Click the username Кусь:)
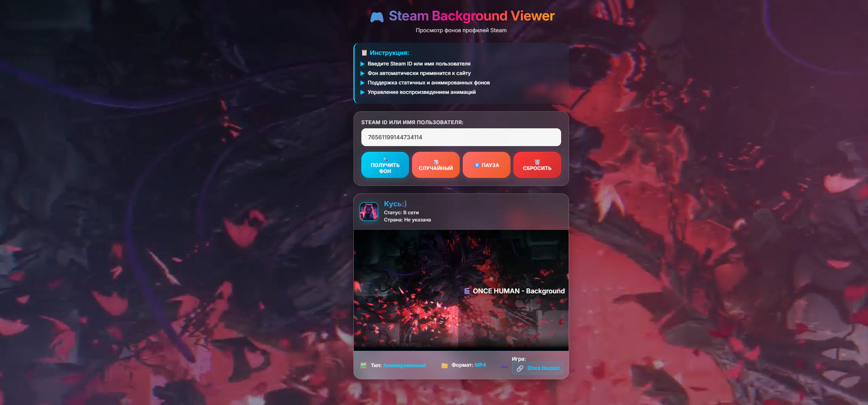The width and height of the screenshot is (868, 405). coord(395,204)
